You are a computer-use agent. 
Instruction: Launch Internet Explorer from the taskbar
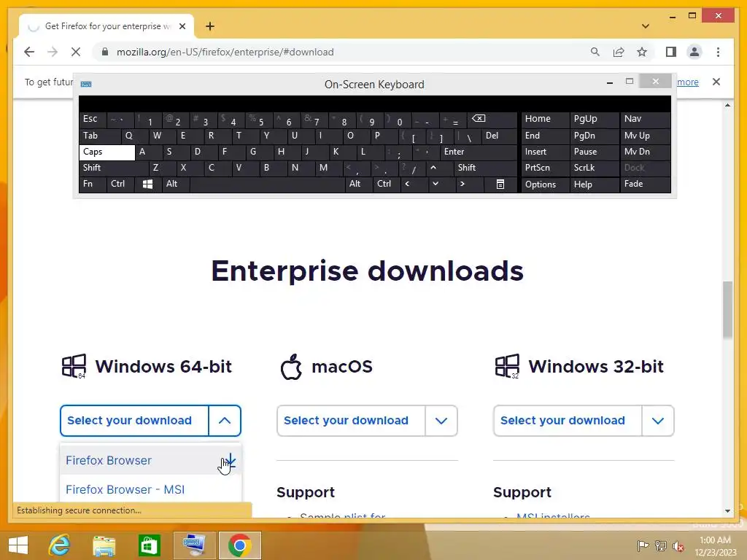point(60,545)
